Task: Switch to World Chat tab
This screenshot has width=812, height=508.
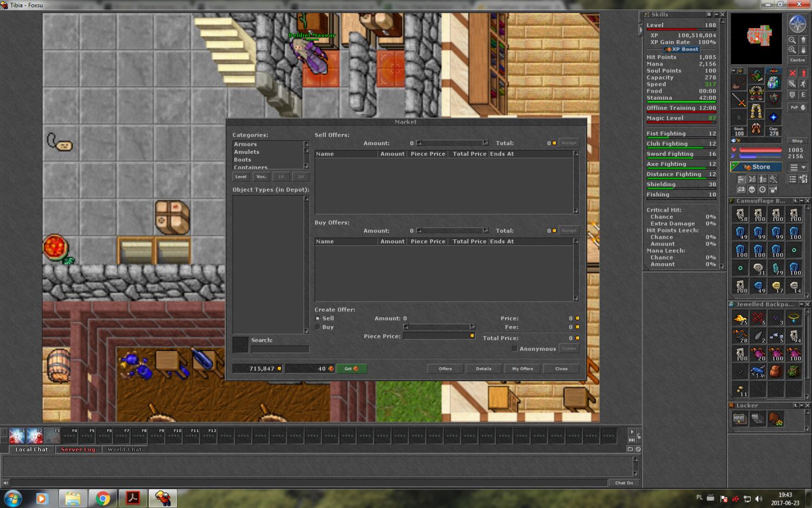Action: point(125,450)
